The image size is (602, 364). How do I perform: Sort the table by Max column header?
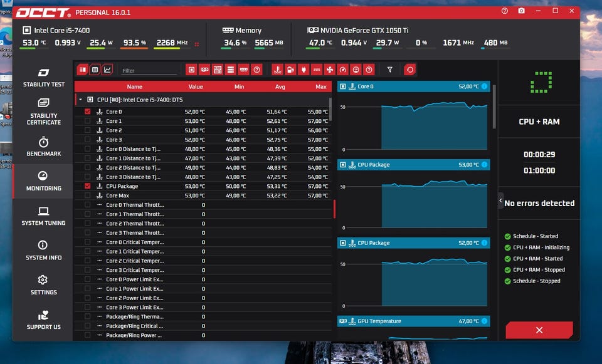320,87
